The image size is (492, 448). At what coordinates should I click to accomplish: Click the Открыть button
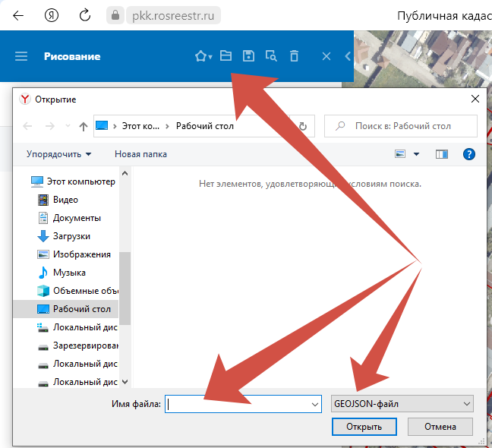click(x=364, y=427)
